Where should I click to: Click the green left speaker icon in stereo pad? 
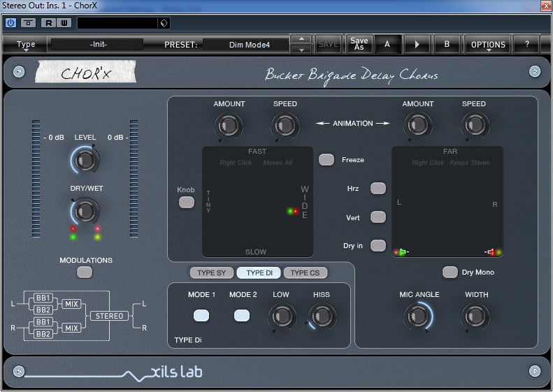(x=403, y=252)
